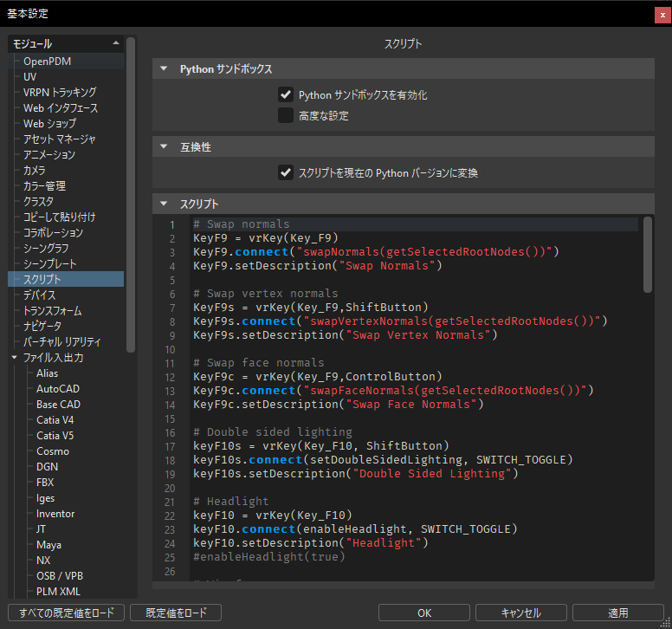Close the 基本設定 dialog
Viewport: 672px width, 629px height.
pyautogui.click(x=662, y=15)
